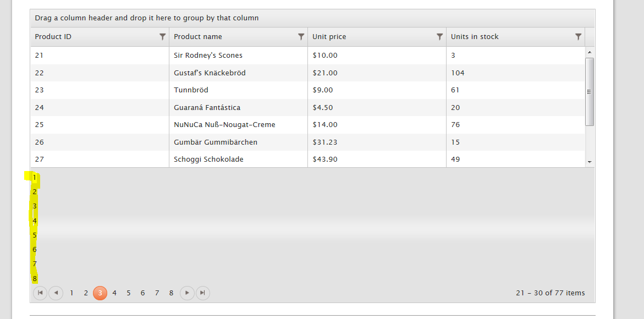Image resolution: width=644 pixels, height=319 pixels.
Task: Select page 4 in the pager
Action: pos(114,293)
